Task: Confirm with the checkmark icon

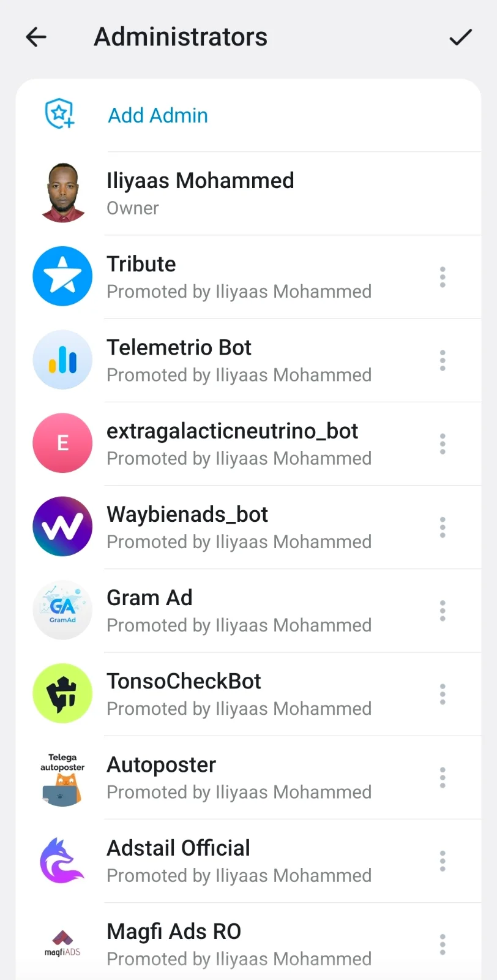Action: [x=460, y=37]
